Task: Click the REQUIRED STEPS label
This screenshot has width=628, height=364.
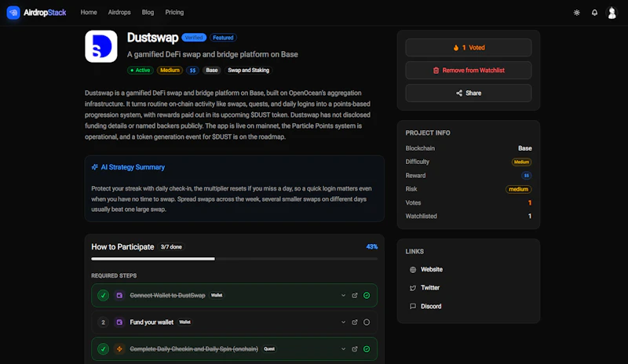Action: [114, 276]
